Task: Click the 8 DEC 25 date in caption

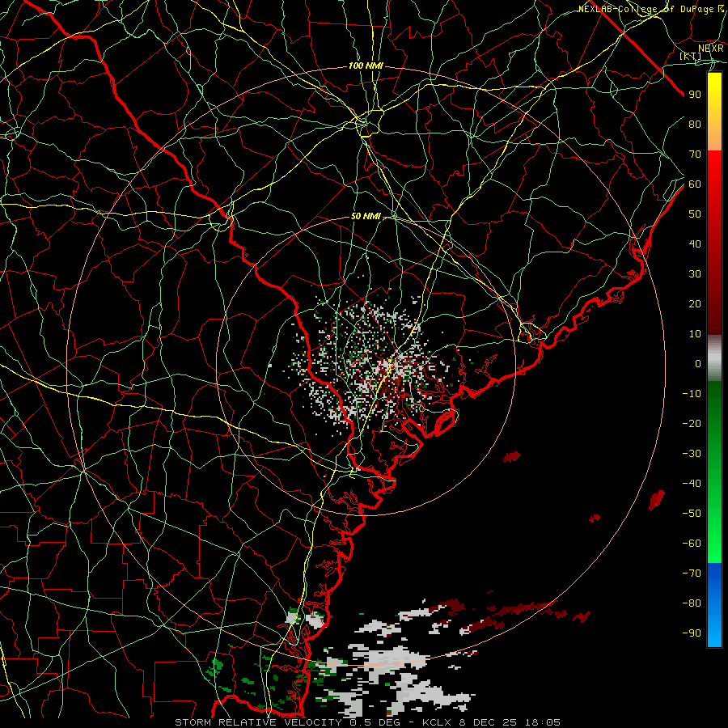Action: 488,722
